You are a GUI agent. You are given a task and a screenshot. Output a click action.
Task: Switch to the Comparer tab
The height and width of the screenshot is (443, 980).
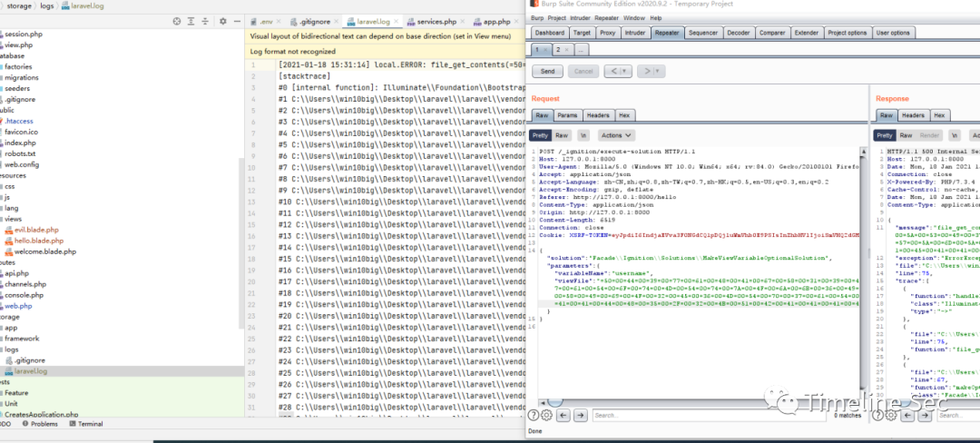click(772, 33)
